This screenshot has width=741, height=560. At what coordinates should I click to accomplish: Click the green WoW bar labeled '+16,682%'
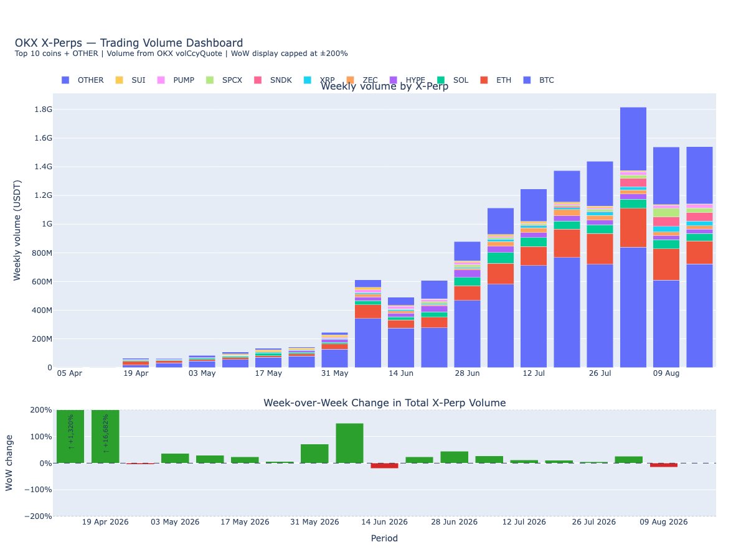click(105, 436)
